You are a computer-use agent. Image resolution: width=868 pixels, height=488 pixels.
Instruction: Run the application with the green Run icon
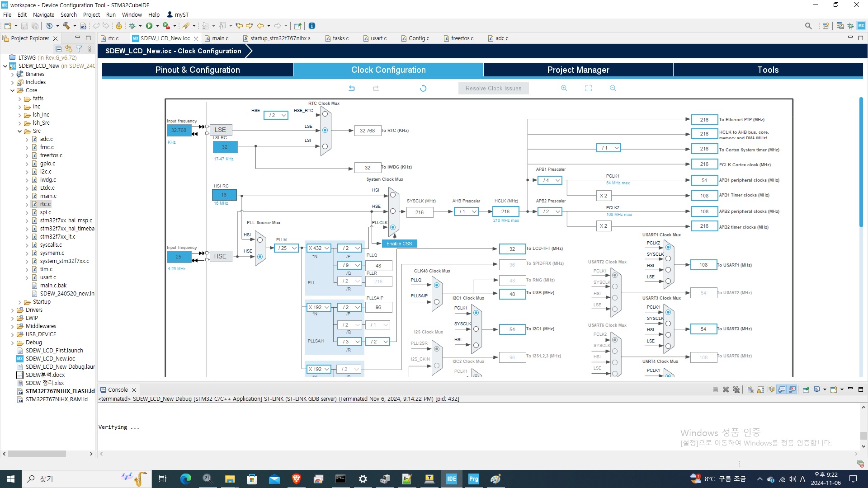coord(150,26)
